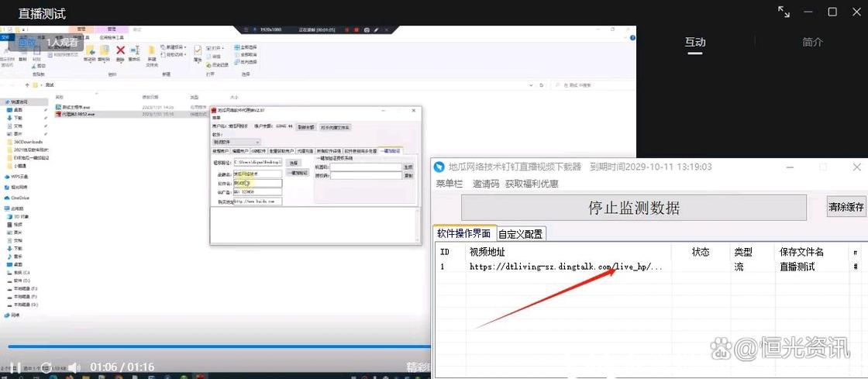Click the replay circular arrow icon
The image size is (868, 379).
click(47, 367)
